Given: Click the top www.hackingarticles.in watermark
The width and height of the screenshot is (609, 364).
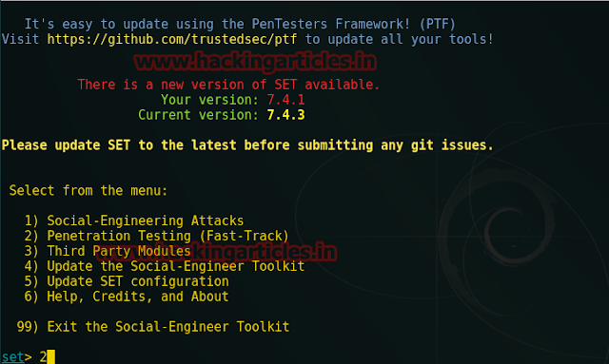Looking at the screenshot, I should click(x=255, y=62).
